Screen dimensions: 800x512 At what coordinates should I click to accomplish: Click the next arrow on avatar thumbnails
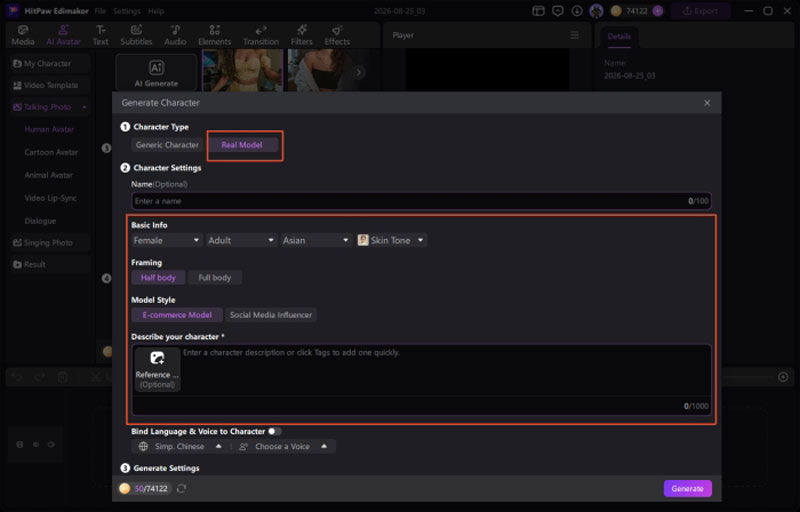359,72
